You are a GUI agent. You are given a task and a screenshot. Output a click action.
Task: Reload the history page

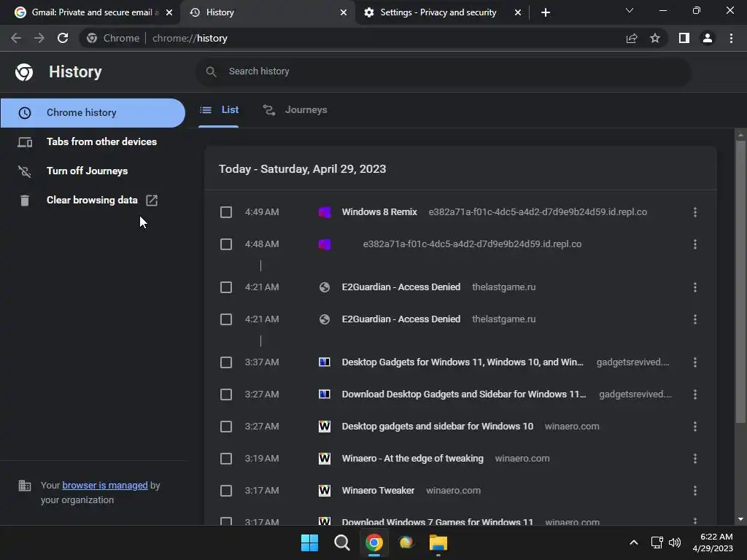tap(63, 38)
